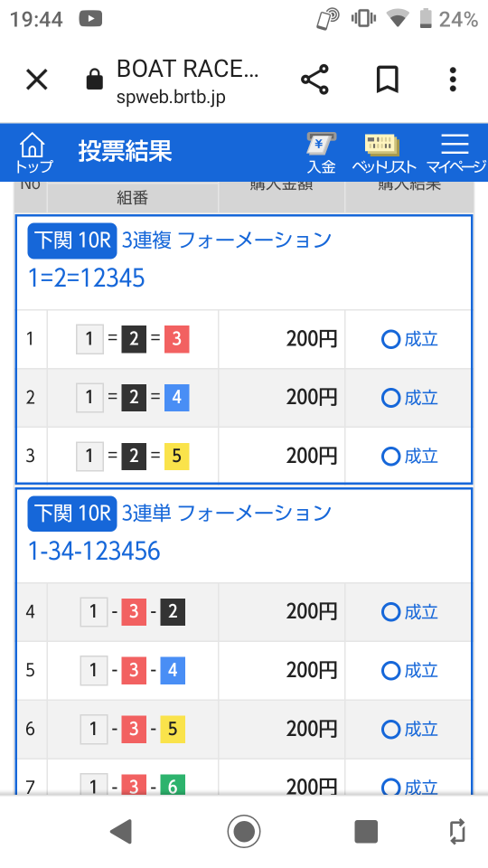Select the 下関 10R badge for 3連複

(x=72, y=241)
